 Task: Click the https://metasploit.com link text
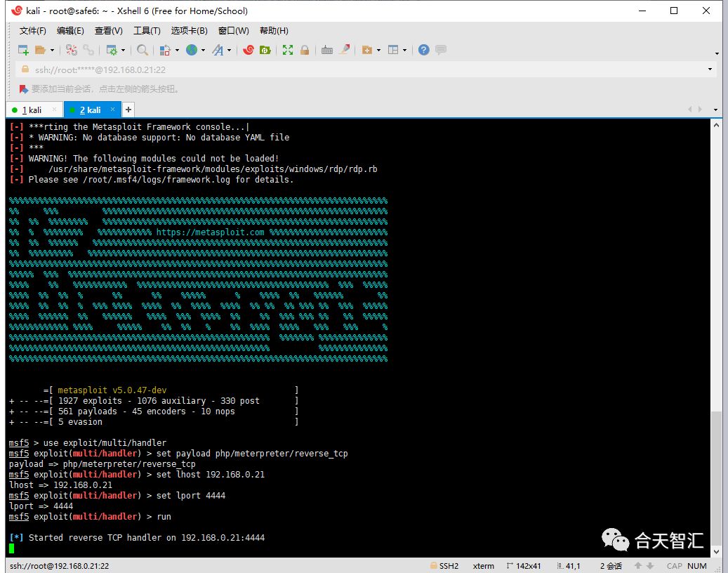[x=210, y=232]
